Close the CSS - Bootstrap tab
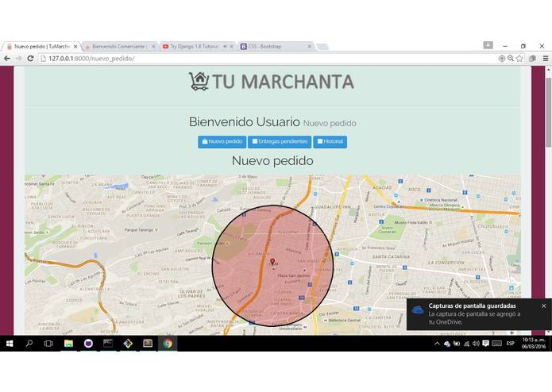 310,46
